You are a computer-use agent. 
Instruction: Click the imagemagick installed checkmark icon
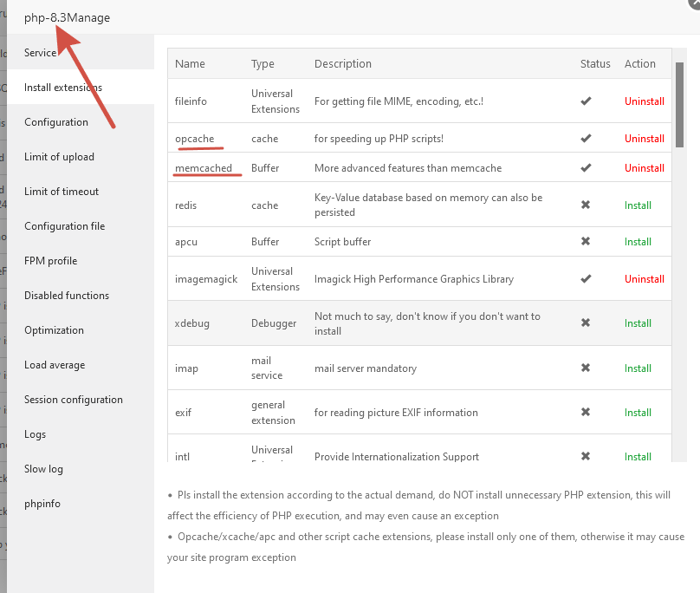pyautogui.click(x=586, y=279)
